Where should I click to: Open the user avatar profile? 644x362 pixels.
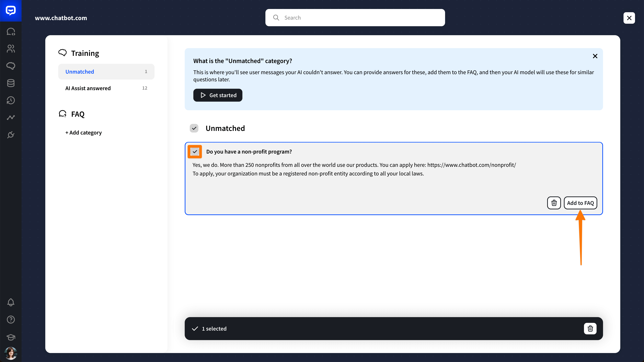tap(11, 353)
